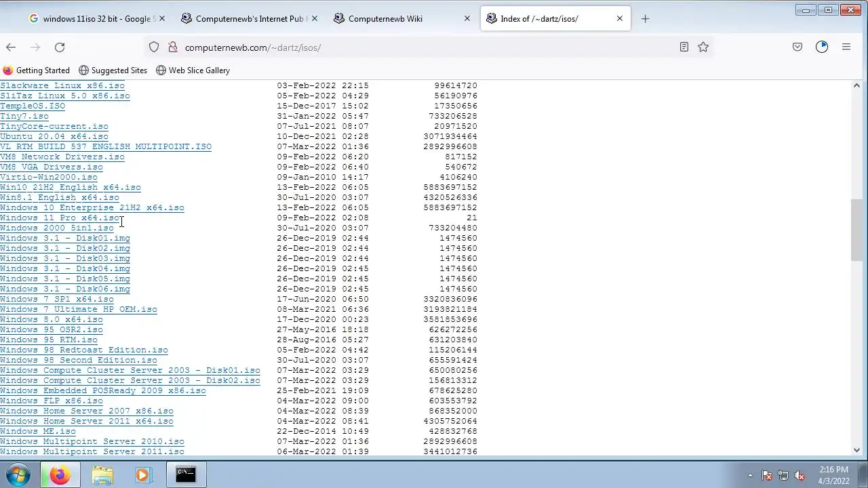Reload the current page

[60, 47]
